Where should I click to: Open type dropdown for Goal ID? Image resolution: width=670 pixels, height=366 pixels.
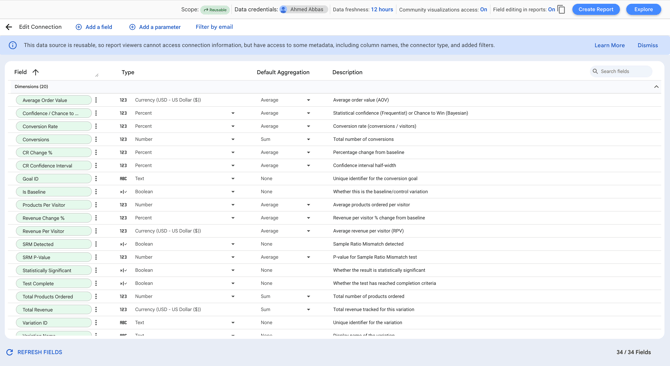(x=233, y=179)
